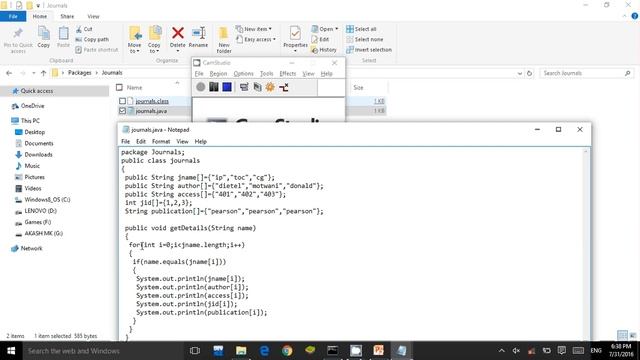Image resolution: width=640 pixels, height=360 pixels.
Task: Click Invert selection in ribbon
Action: point(369,50)
